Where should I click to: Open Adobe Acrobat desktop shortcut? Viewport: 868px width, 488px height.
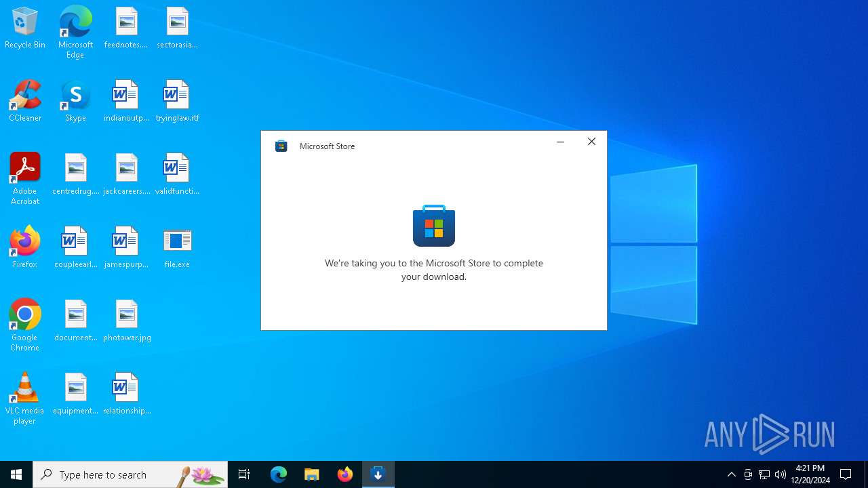coord(25,179)
